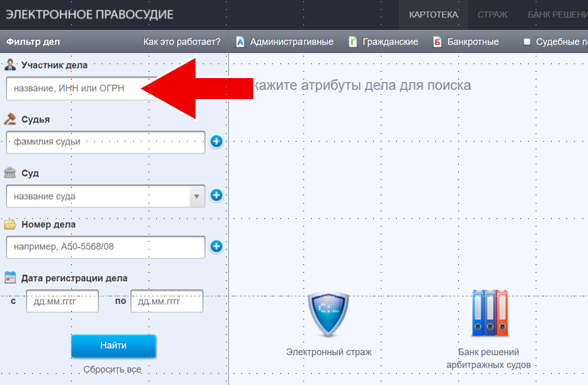Open Банк решений binders icon

(x=490, y=313)
